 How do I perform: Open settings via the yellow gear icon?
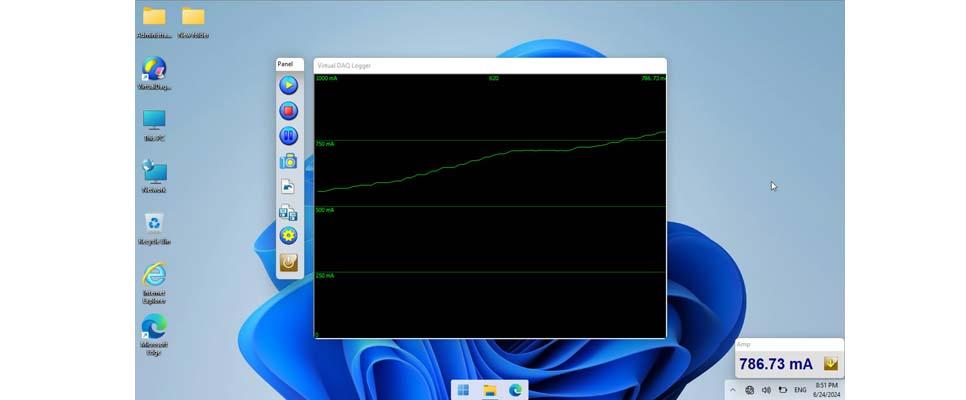coord(288,235)
